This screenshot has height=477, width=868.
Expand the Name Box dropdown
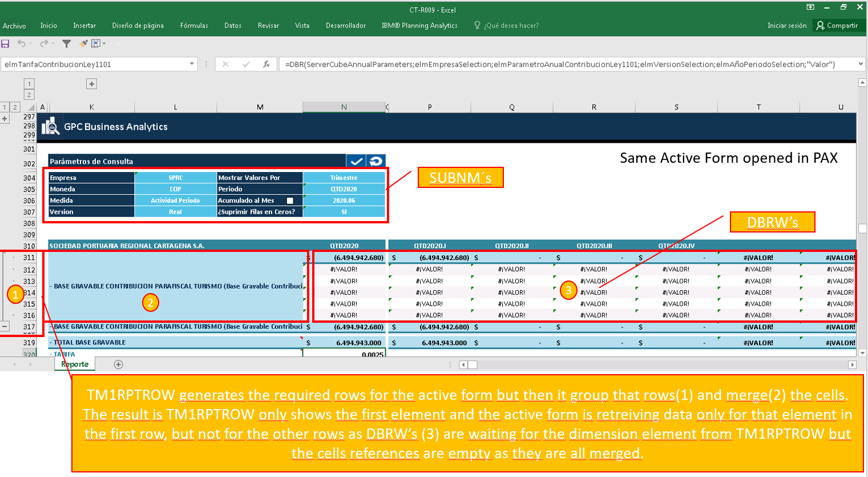[x=192, y=65]
